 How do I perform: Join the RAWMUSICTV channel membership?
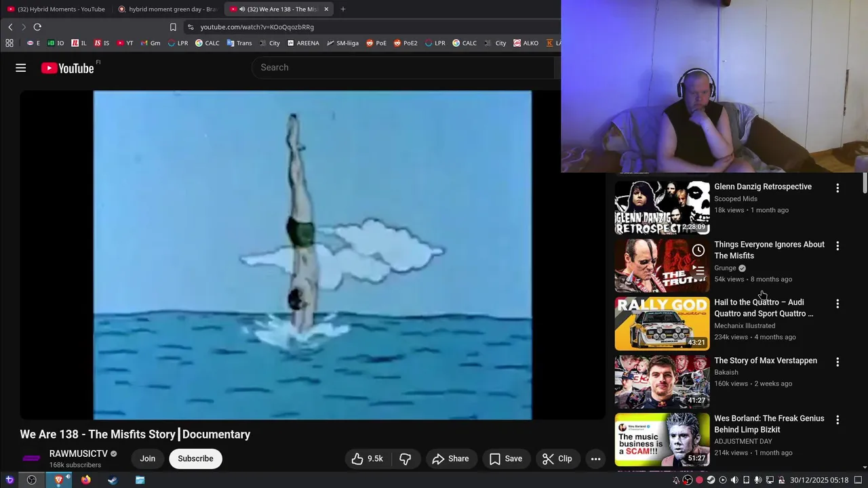(148, 459)
